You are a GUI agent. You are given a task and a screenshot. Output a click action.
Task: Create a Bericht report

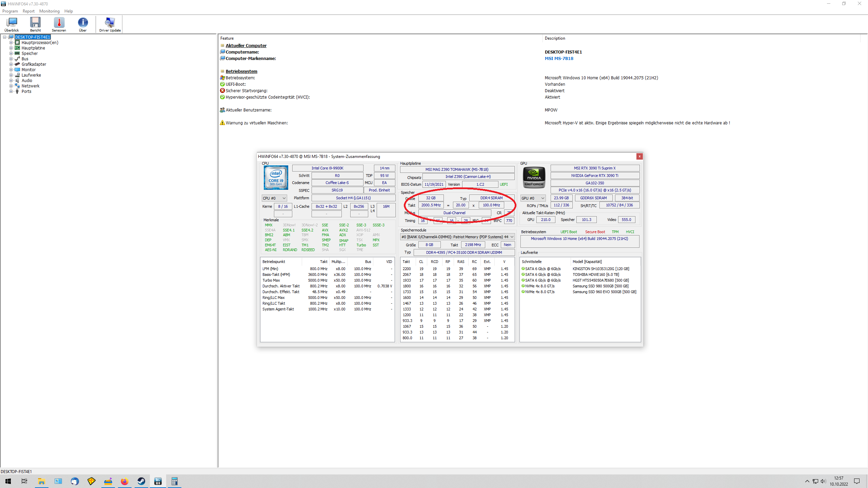coord(35,24)
